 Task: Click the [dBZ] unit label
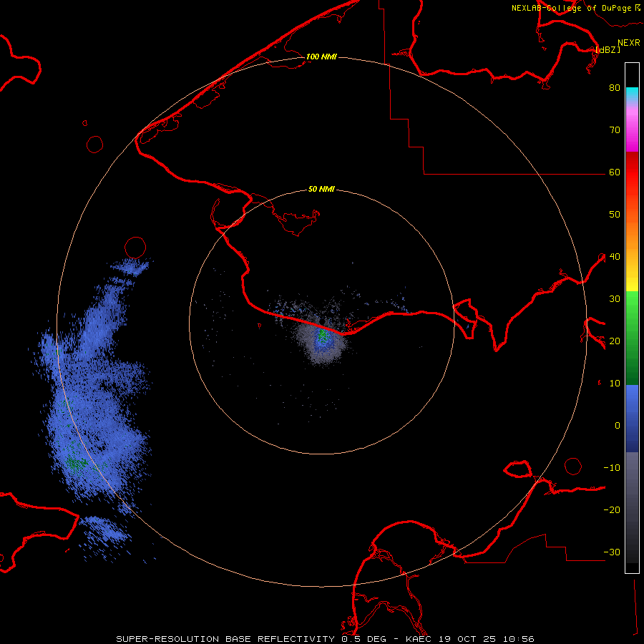[608, 49]
